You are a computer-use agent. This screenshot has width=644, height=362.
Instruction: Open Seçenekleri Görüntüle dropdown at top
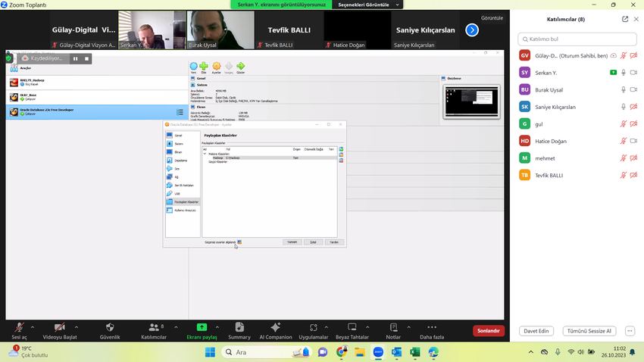[x=368, y=5]
